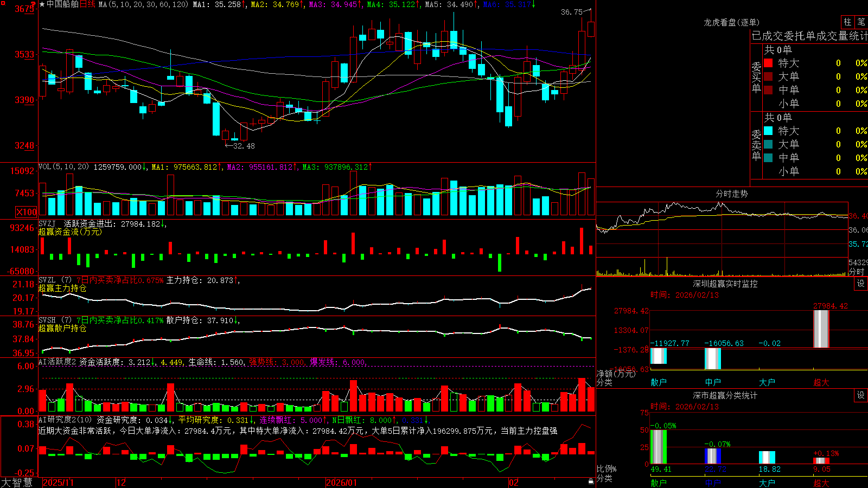Open MA(5,10,20,30,60,120) parameter settings

pyautogui.click(x=143, y=4)
